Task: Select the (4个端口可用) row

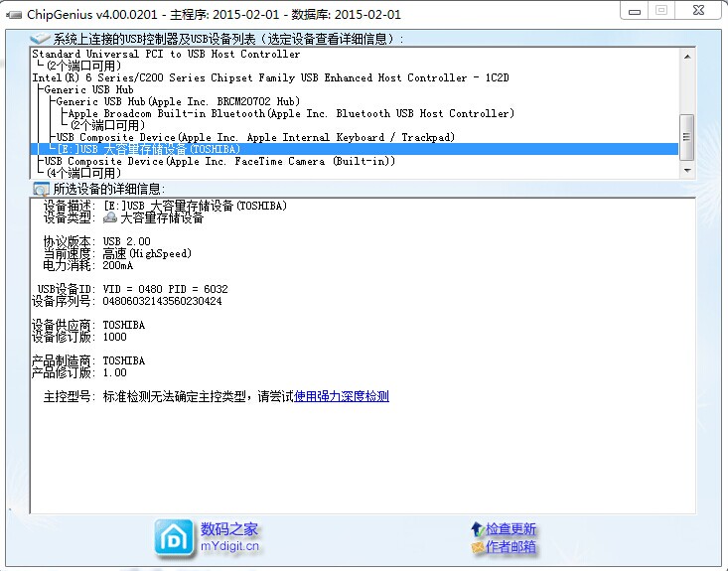Action: [83, 173]
